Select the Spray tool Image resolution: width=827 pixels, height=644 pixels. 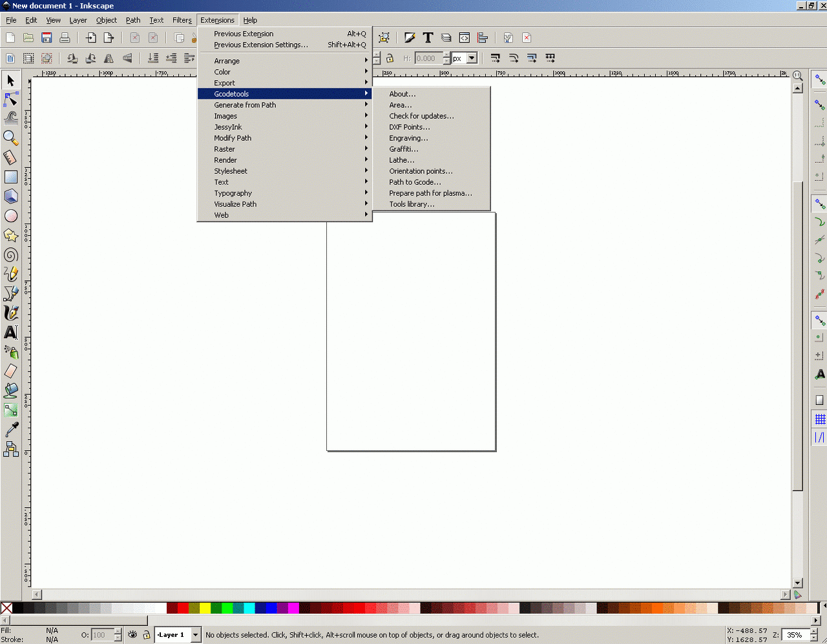[x=10, y=351]
